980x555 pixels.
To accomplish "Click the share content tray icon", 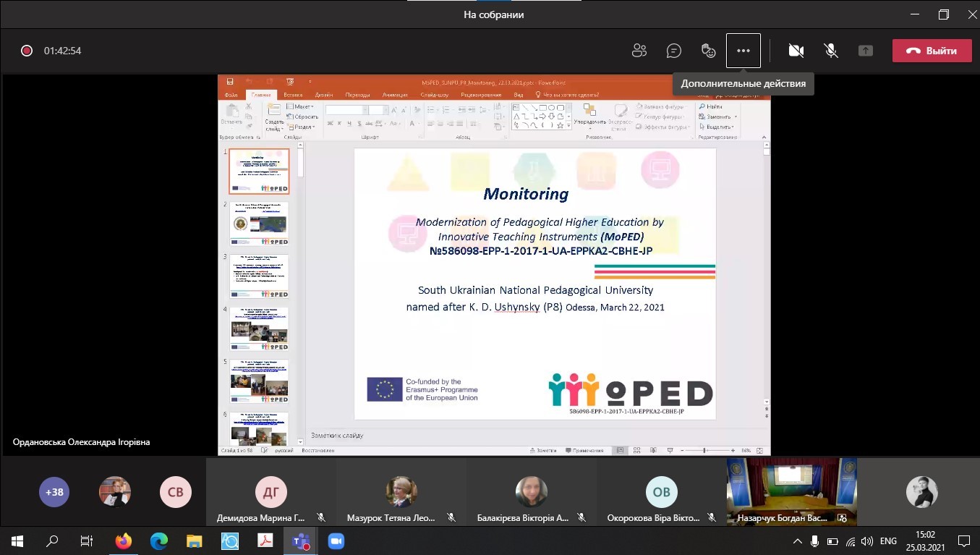I will click(x=865, y=51).
